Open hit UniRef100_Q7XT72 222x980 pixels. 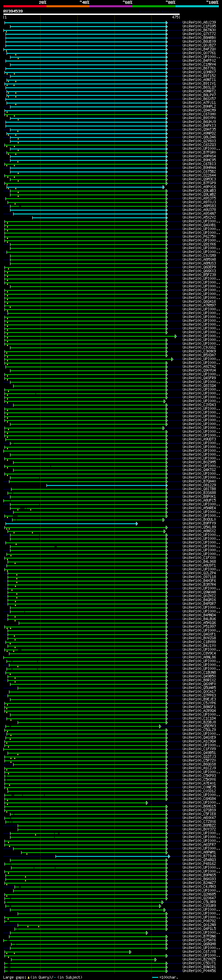(x=199, y=34)
